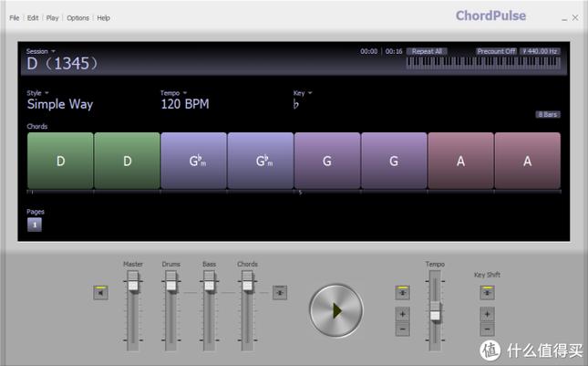Click the flat key signature symbol

[x=296, y=104]
